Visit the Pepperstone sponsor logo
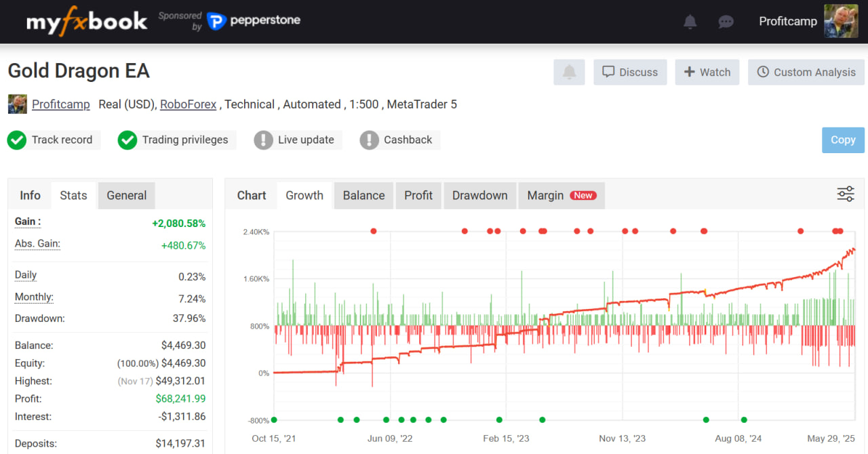The height and width of the screenshot is (454, 868). (x=254, y=21)
